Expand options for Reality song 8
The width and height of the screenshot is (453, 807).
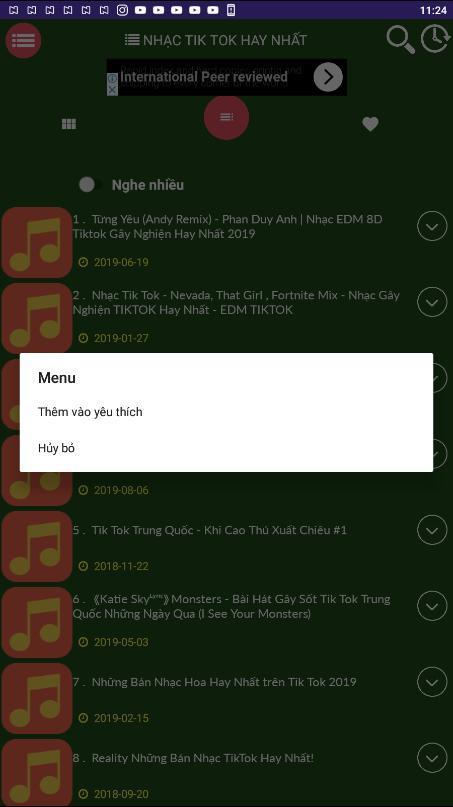[432, 758]
